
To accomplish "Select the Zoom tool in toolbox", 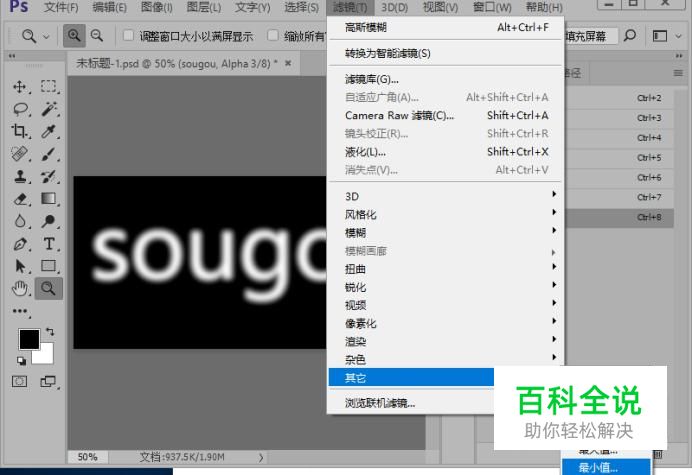I will (49, 289).
